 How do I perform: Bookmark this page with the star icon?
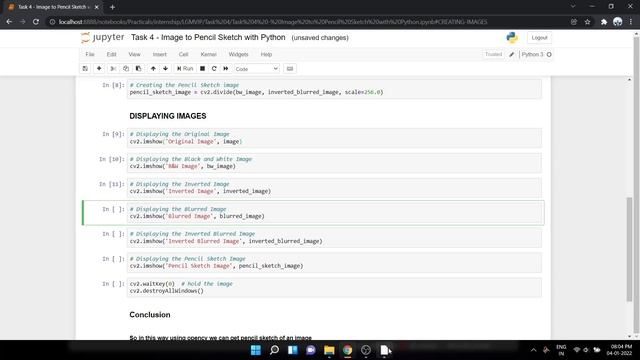click(x=587, y=22)
